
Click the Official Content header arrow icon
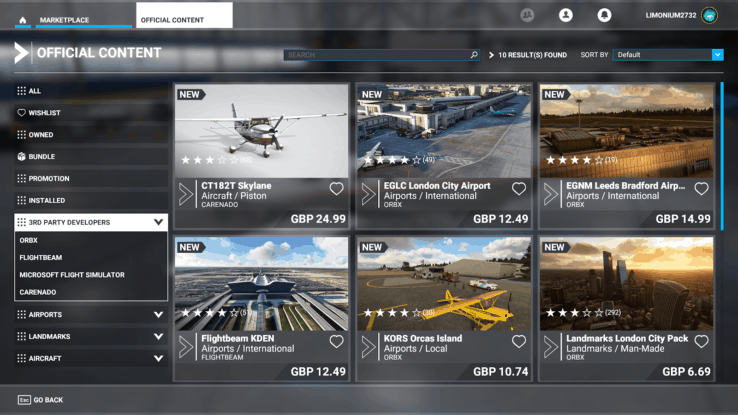(x=21, y=53)
